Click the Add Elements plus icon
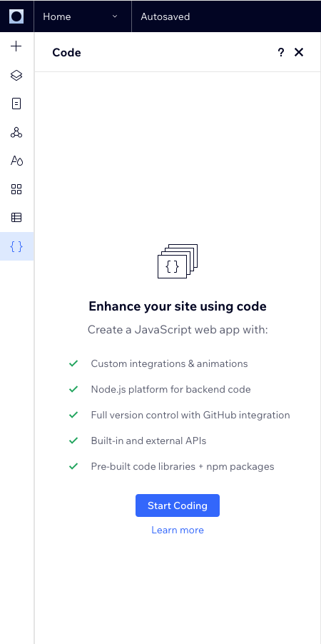Viewport: 321px width, 644px height. click(x=16, y=46)
